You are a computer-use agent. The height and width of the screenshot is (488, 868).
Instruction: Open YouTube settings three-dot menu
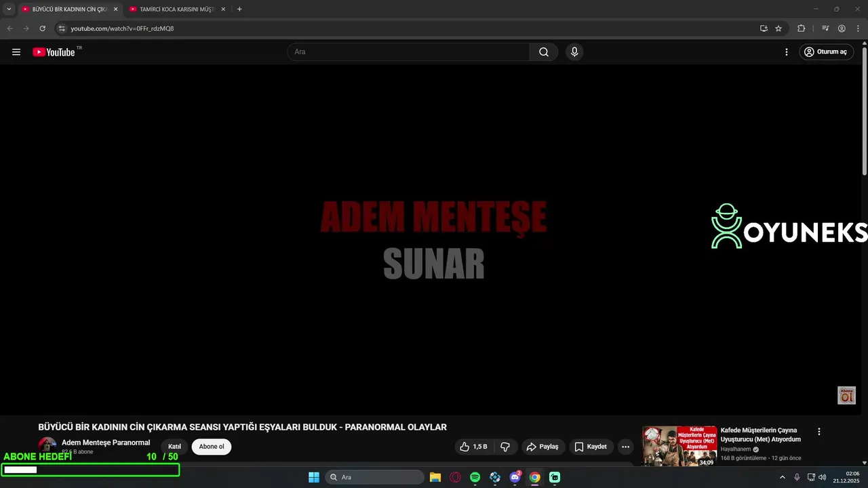tap(787, 52)
